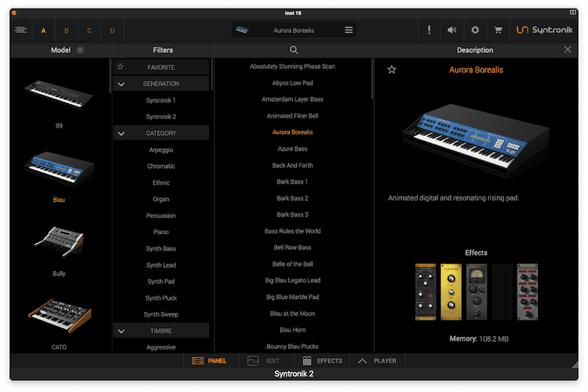
Task: Load the Amsterdam Layer Bass preset
Action: click(293, 99)
